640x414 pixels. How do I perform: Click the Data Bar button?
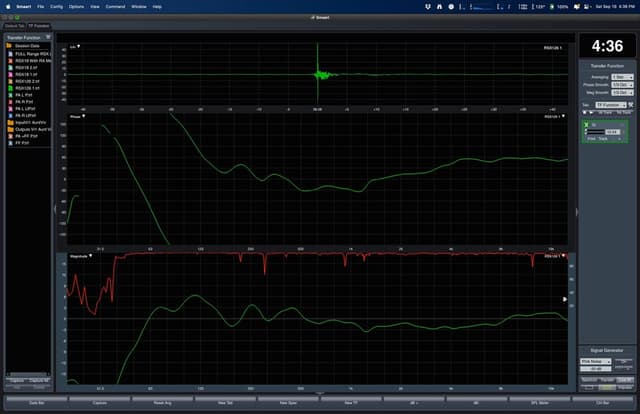(x=37, y=403)
